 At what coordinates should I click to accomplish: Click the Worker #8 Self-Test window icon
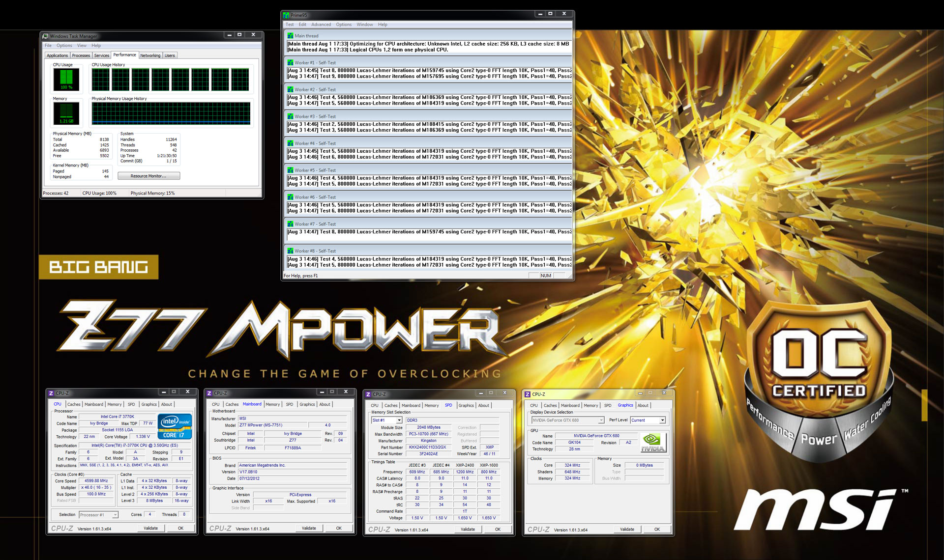[290, 251]
